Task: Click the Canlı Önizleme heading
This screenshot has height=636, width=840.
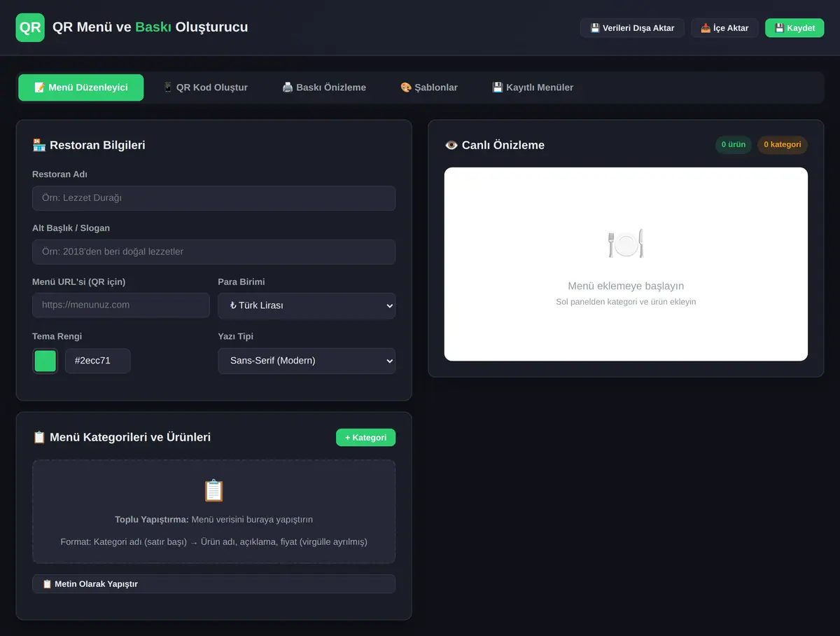Action: tap(494, 145)
